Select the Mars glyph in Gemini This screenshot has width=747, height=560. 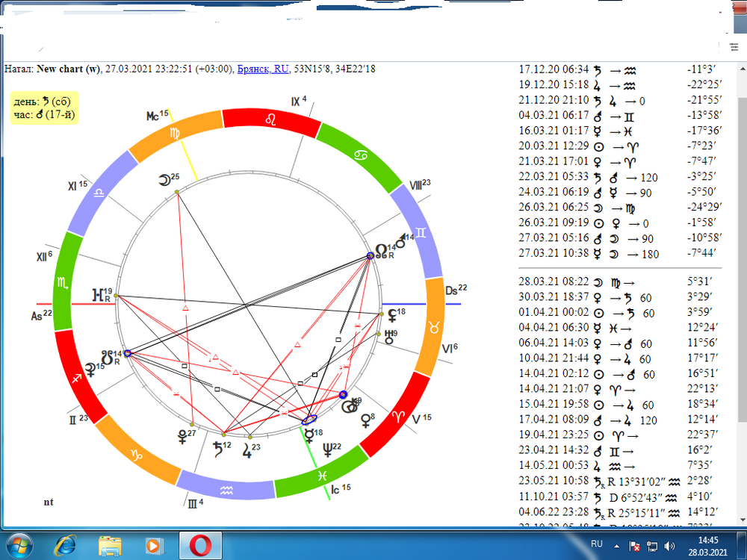point(401,241)
